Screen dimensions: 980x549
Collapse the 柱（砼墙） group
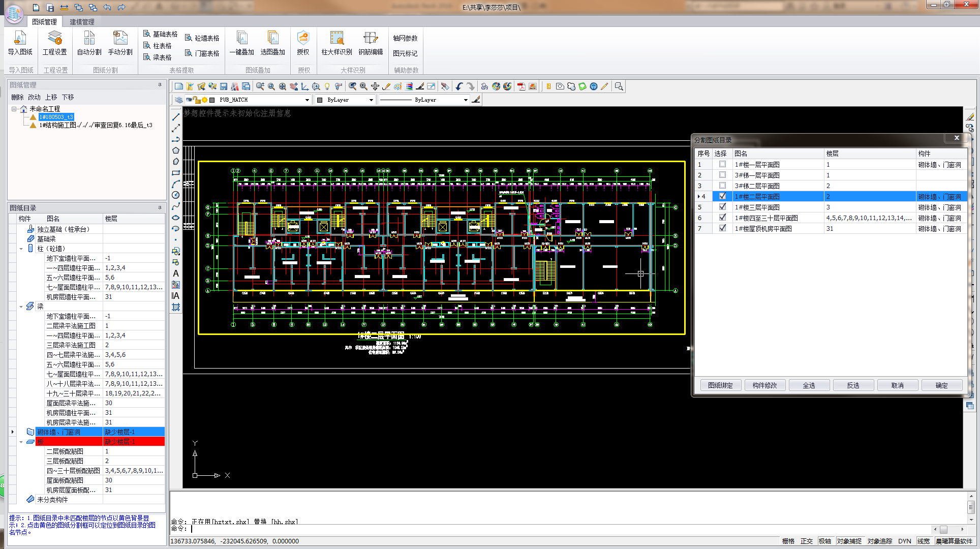(x=21, y=249)
